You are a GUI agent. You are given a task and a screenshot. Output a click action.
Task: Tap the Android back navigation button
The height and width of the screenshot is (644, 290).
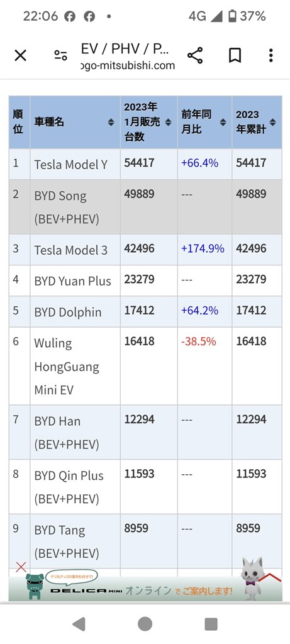click(79, 624)
